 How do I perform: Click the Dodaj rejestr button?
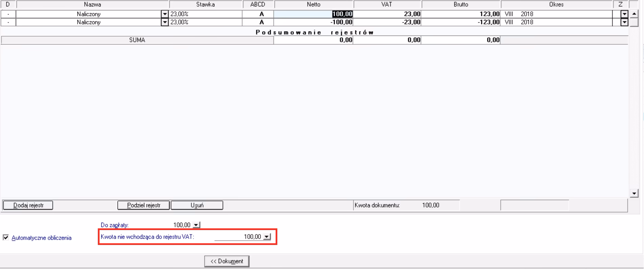coord(28,205)
